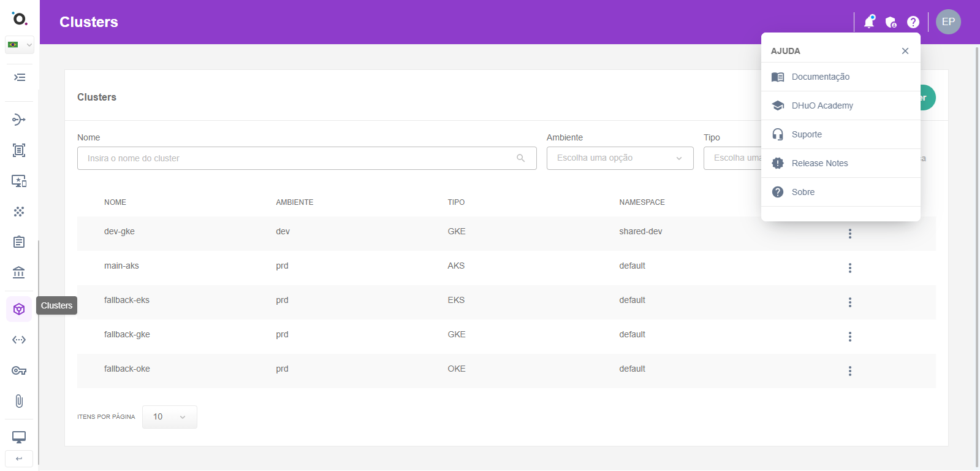Open the clipboard sidebar icon
The image size is (980, 471).
(19, 242)
